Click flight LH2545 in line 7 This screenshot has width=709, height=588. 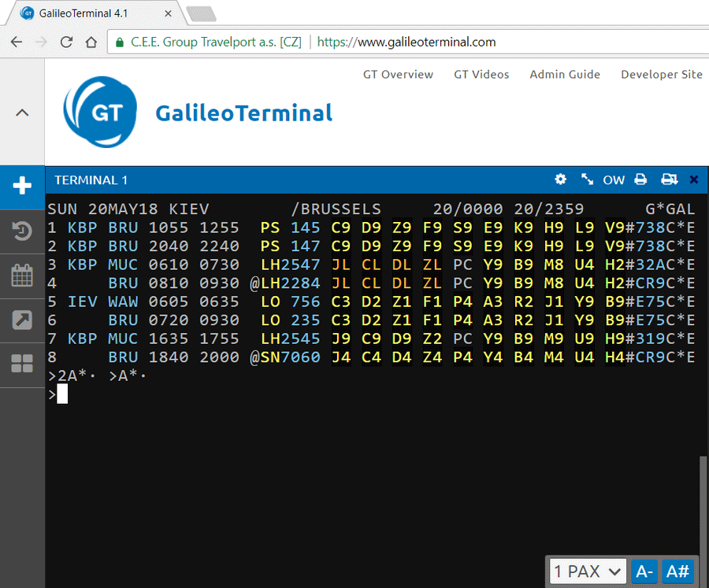click(x=290, y=338)
